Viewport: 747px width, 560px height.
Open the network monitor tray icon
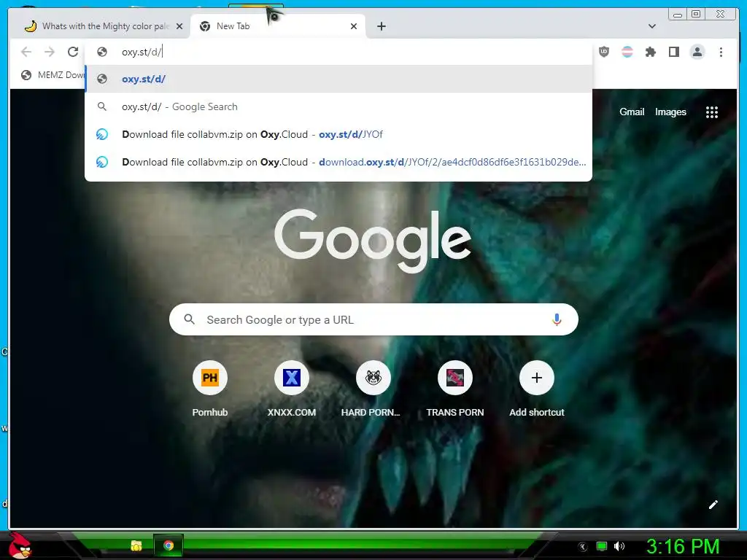pos(602,546)
